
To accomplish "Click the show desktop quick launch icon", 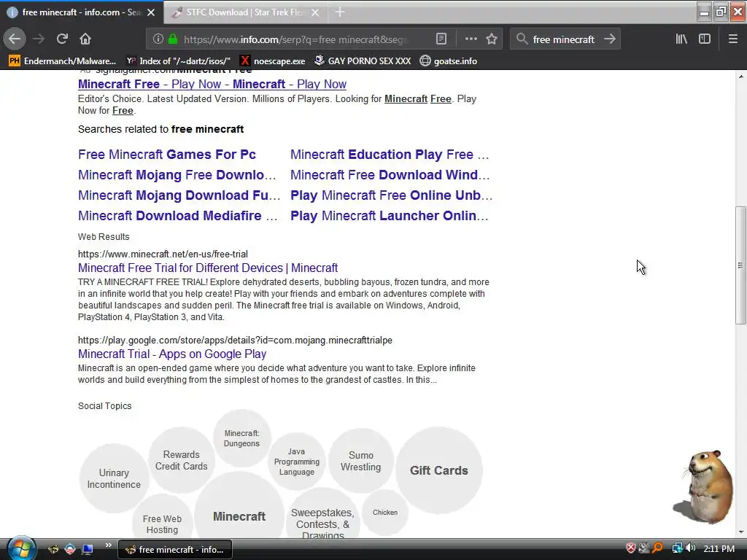I will [x=88, y=550].
